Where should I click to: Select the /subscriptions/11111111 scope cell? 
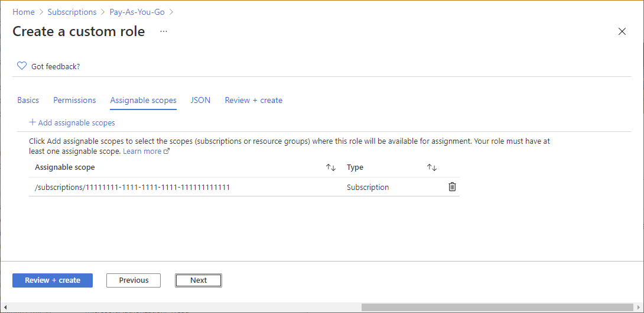132,187
